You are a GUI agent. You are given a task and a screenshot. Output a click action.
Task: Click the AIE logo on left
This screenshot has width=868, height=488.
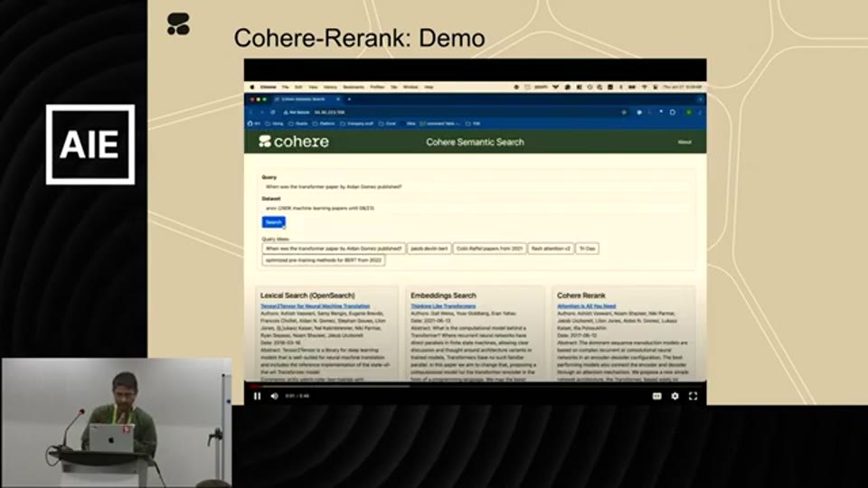90,145
